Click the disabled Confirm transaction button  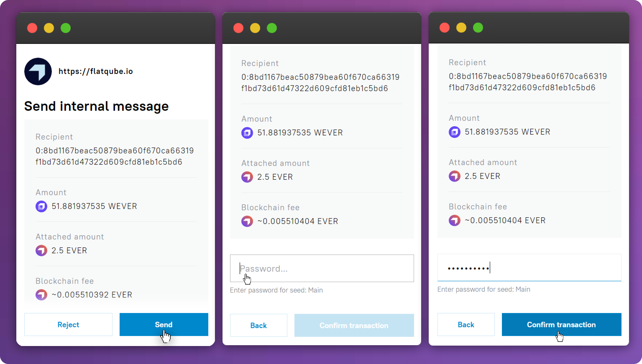click(x=354, y=325)
